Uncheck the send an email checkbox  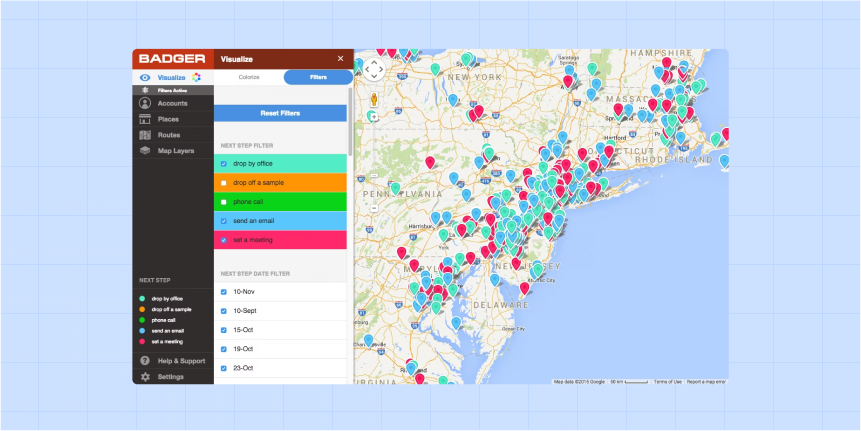click(223, 221)
